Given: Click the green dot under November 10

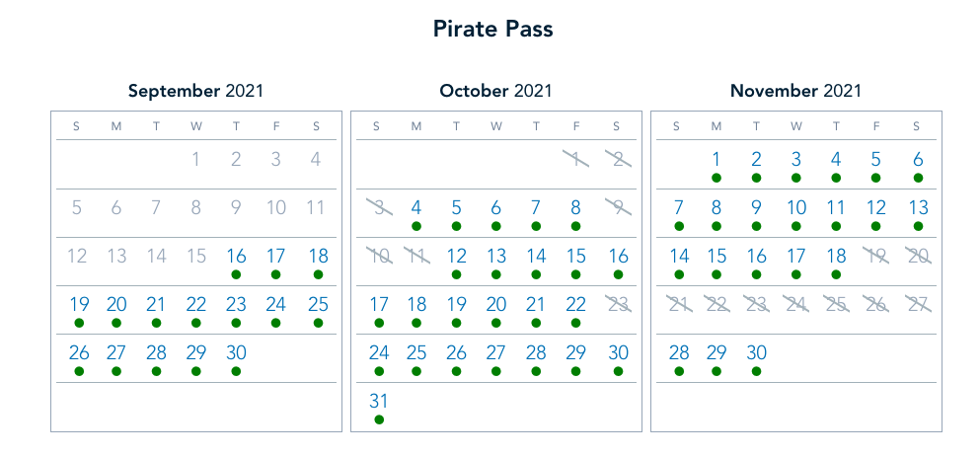Looking at the screenshot, I should (x=796, y=226).
